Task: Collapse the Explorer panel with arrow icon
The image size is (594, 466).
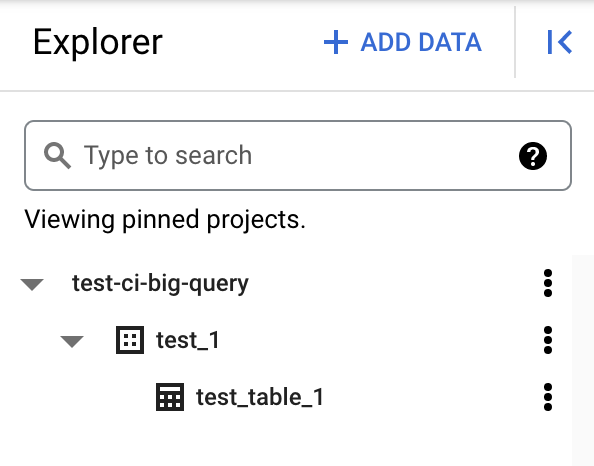Action: pyautogui.click(x=560, y=42)
